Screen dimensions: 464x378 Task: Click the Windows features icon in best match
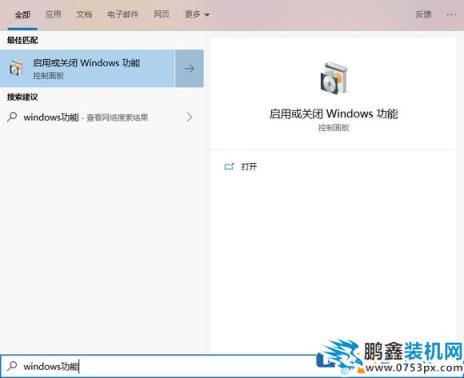[x=16, y=68]
